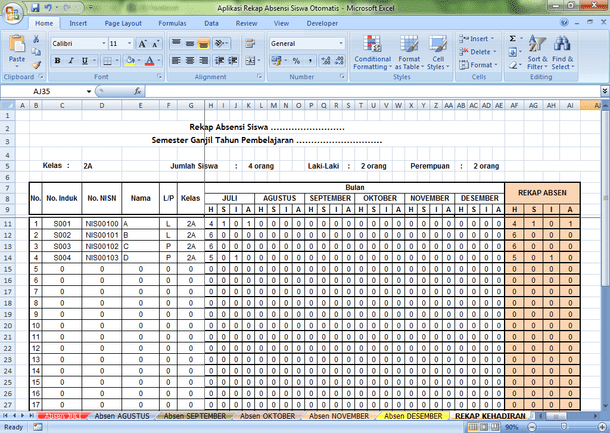Open the Merge & Center dropdown arrow

coord(258,61)
